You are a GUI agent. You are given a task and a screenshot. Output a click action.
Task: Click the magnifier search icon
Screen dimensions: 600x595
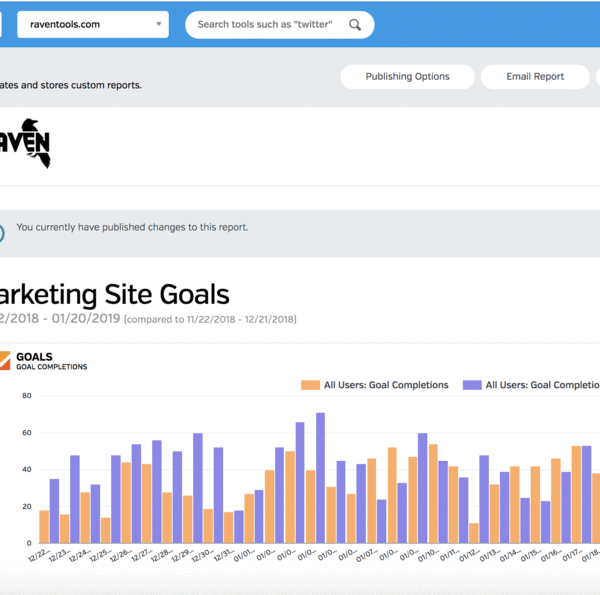click(355, 25)
